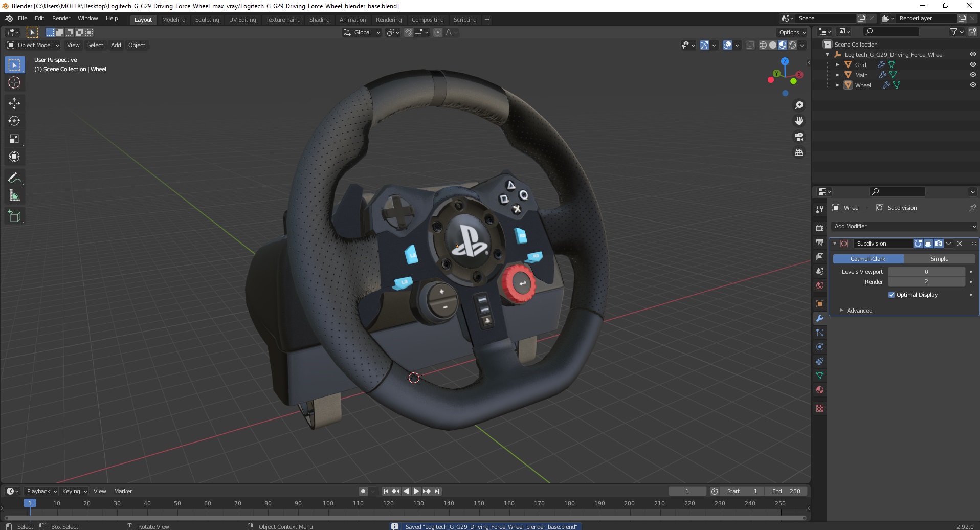Open the Render menu

pos(61,18)
